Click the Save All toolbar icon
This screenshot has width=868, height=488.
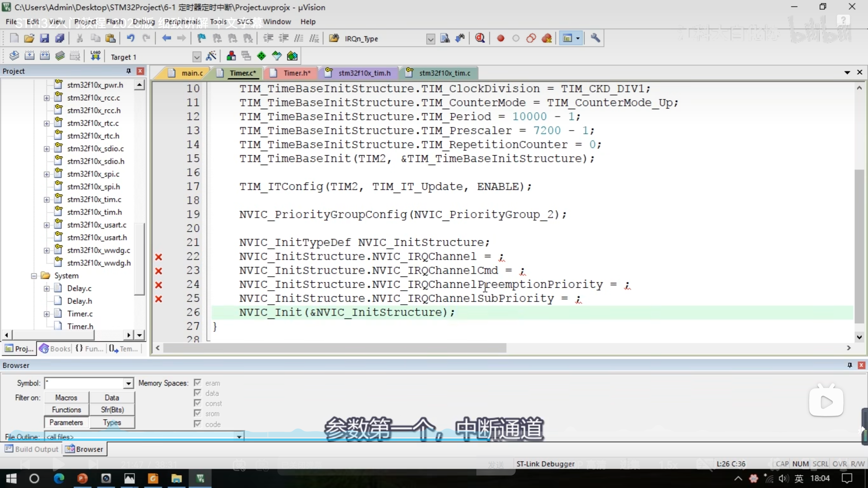[x=60, y=38]
